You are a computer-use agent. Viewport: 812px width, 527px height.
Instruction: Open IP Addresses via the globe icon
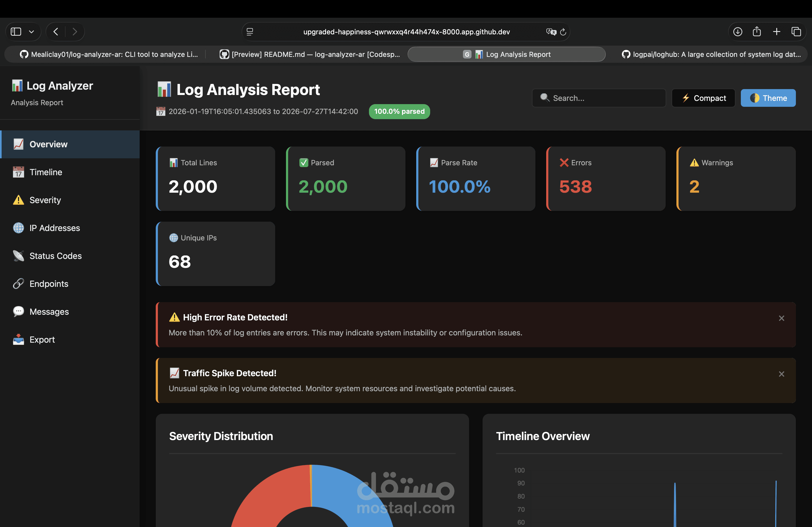point(18,228)
